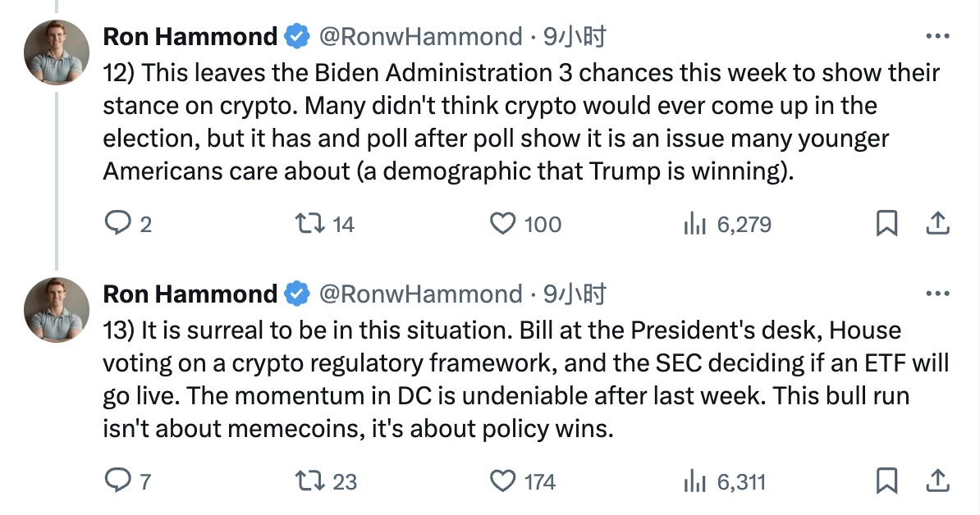Bookmark tweet 13 about policy wins
The image size is (980, 515).
point(886,481)
